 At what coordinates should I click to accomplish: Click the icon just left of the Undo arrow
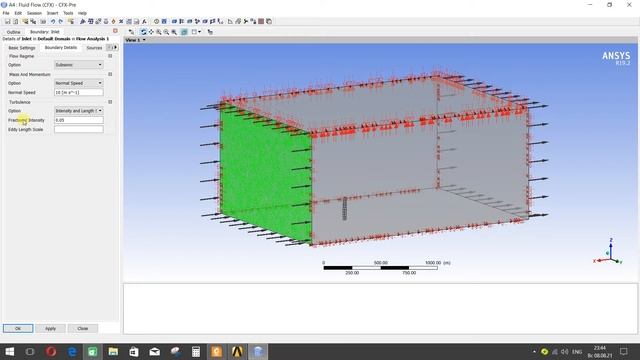[43, 21]
